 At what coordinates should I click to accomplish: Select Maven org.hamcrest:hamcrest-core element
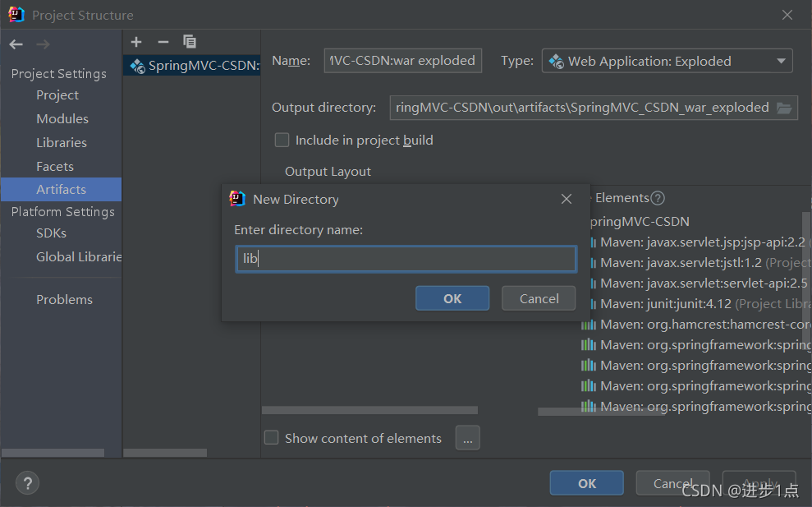[x=695, y=325]
